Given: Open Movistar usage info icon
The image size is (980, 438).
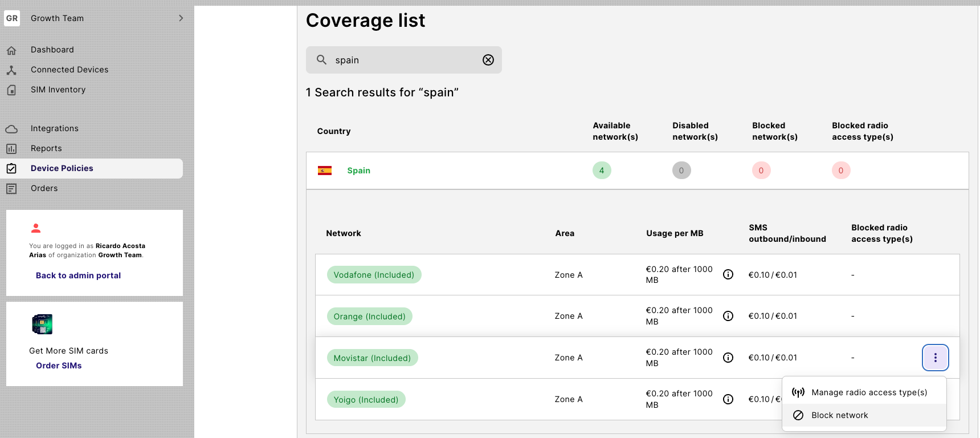Looking at the screenshot, I should coord(728,358).
